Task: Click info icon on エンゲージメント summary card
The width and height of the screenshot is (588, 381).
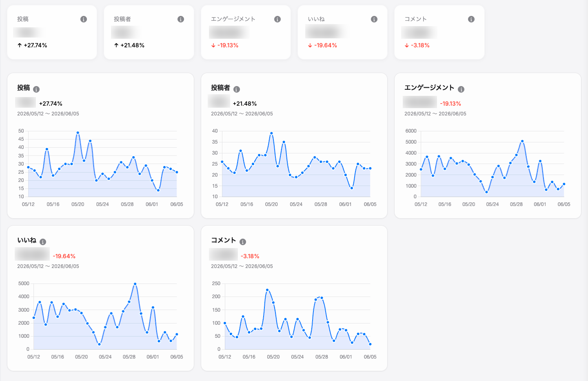Action: [x=277, y=19]
